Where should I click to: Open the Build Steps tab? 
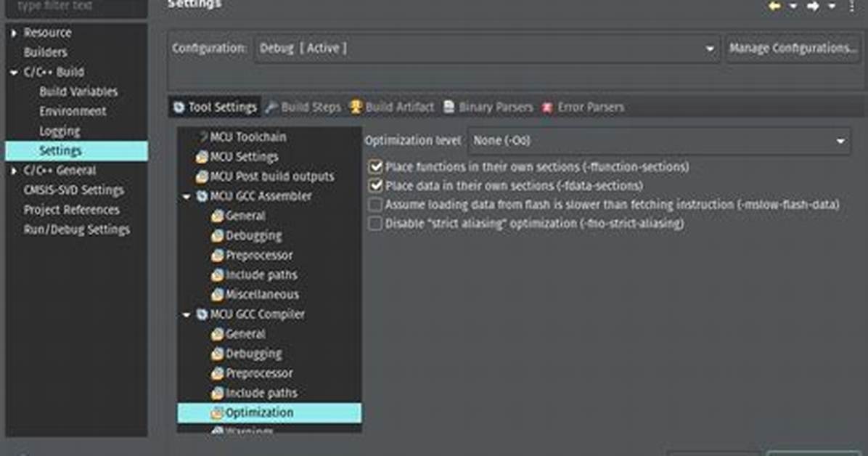coord(303,107)
